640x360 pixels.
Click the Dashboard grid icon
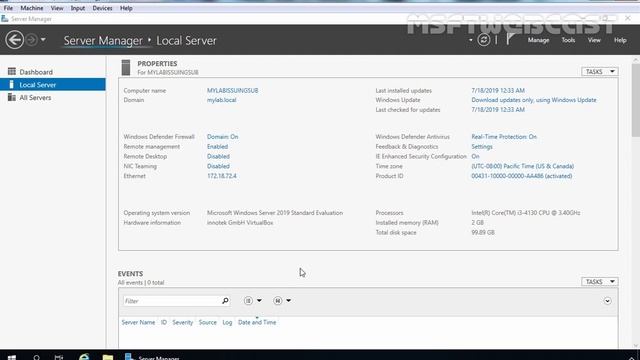11,71
